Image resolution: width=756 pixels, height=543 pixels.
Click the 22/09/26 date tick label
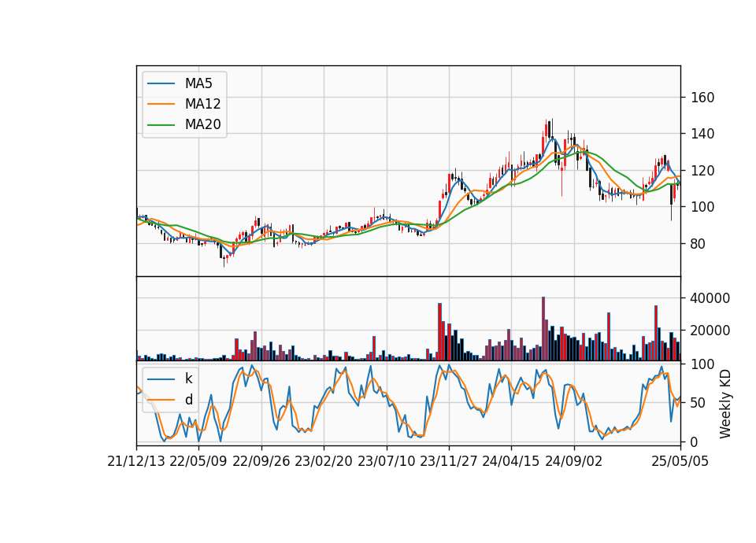point(261,462)
